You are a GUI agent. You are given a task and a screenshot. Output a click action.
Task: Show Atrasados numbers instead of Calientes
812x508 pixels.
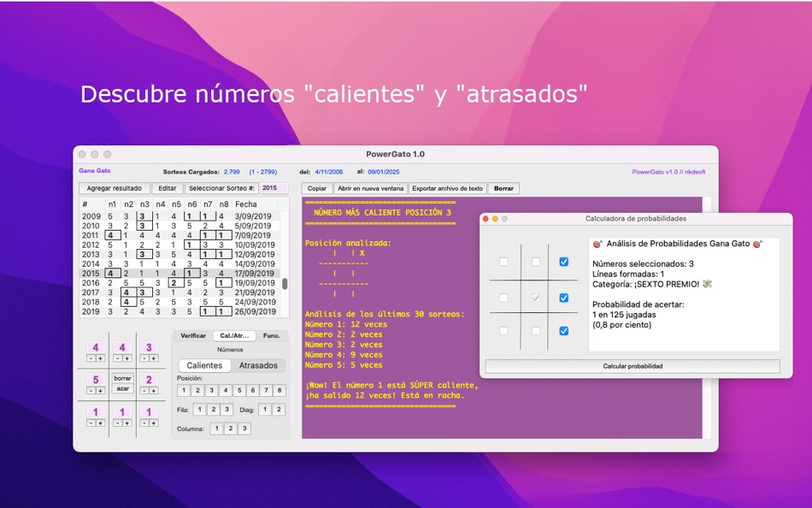pyautogui.click(x=258, y=365)
